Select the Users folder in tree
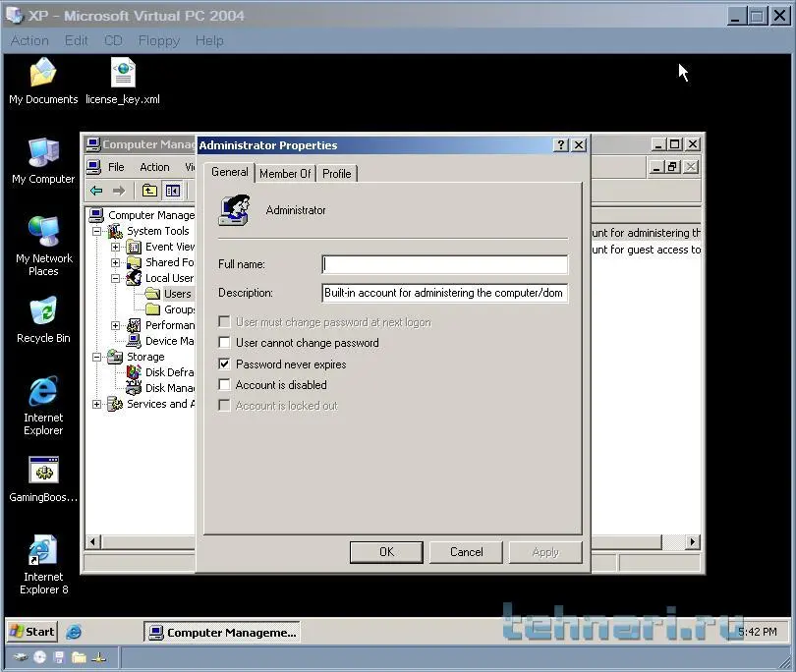 coord(177,294)
